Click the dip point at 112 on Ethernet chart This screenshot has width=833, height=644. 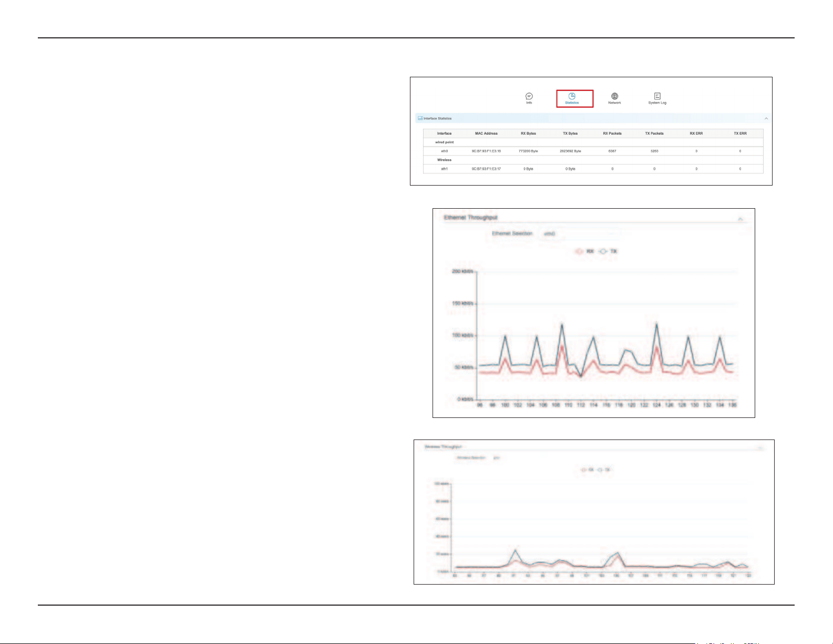tap(581, 376)
